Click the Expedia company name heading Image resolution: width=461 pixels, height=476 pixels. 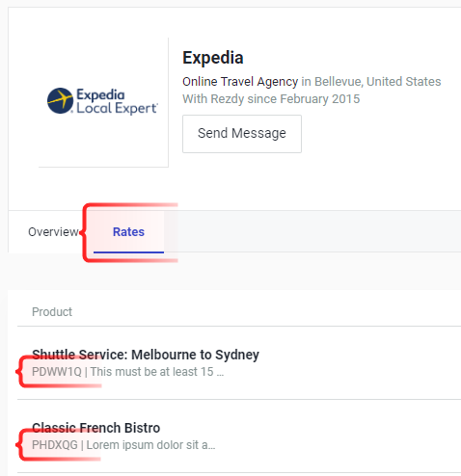click(x=213, y=58)
